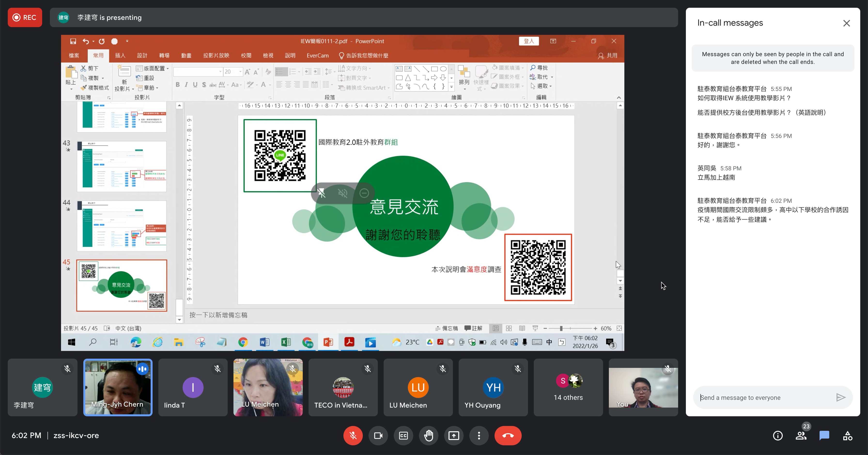The image size is (868, 455).
Task: Click the Windows Start button in shared screen
Action: click(71, 342)
